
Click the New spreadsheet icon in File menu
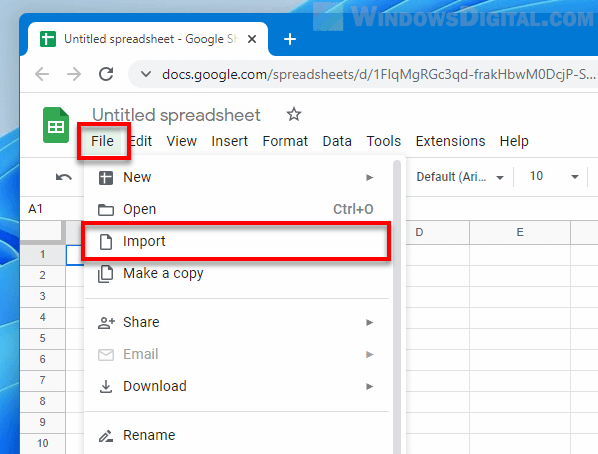(106, 178)
